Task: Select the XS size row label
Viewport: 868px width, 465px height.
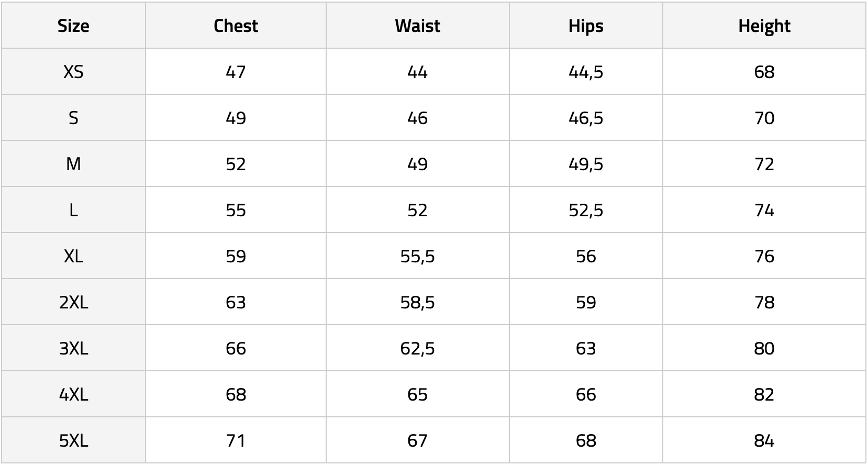Action: (x=73, y=72)
